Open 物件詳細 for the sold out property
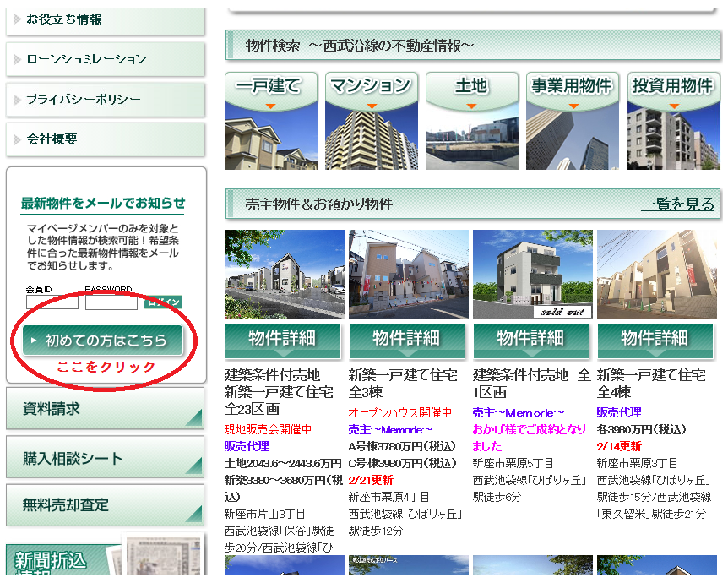 click(531, 340)
